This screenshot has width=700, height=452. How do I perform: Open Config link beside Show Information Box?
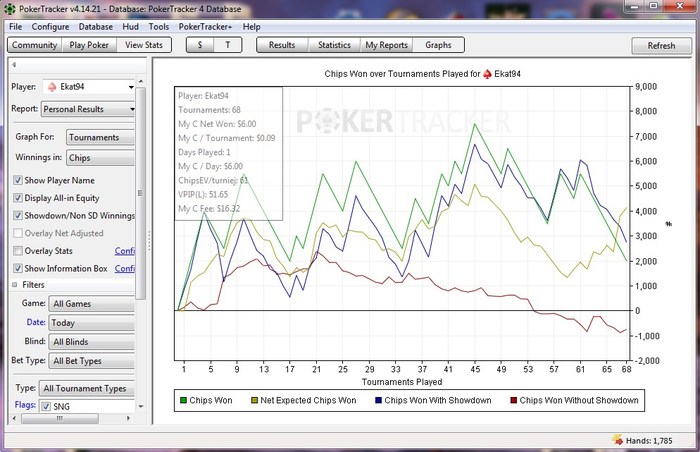[125, 268]
